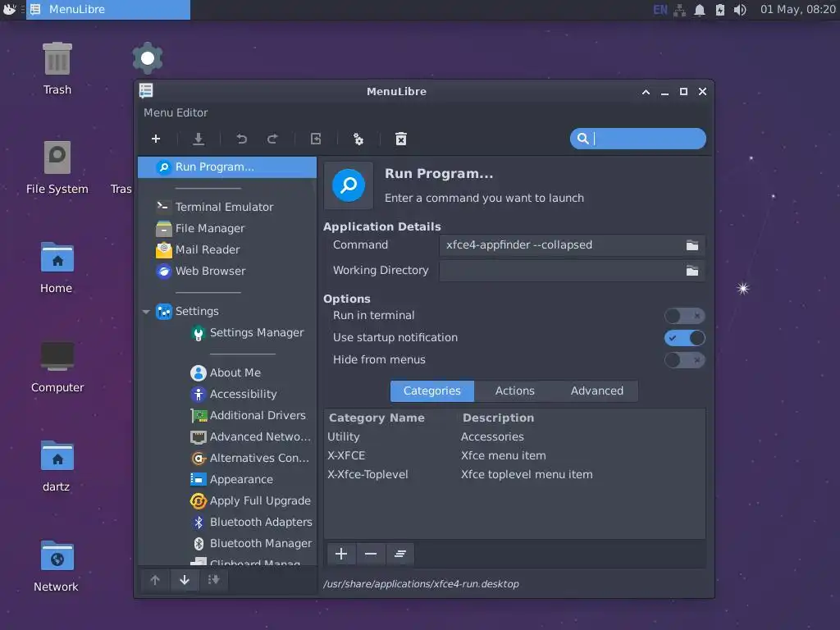
Task: Clear all categories with list button
Action: (x=399, y=554)
